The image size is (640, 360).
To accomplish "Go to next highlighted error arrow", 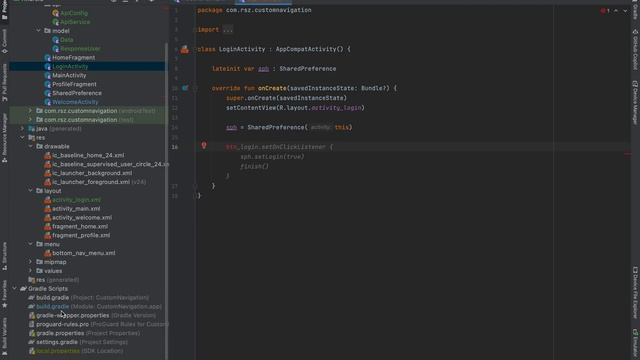I will 625,11.
